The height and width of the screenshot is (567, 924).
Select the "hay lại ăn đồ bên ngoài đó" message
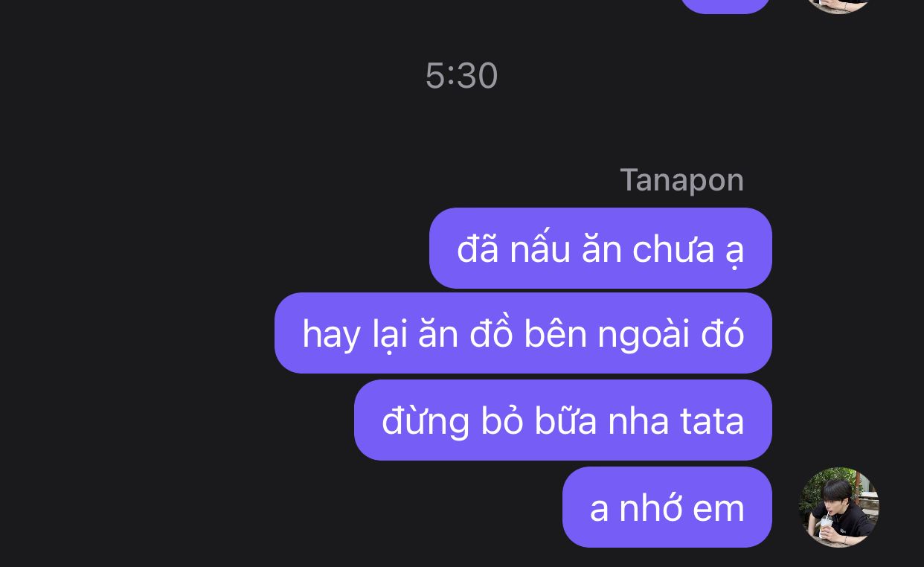pyautogui.click(x=523, y=333)
